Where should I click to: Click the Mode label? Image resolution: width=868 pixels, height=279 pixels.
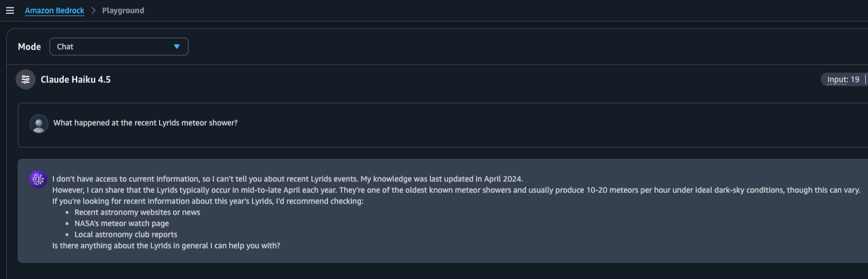pyautogui.click(x=29, y=47)
